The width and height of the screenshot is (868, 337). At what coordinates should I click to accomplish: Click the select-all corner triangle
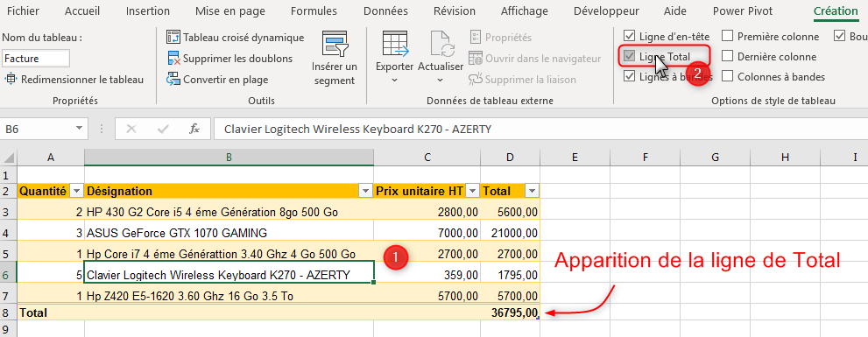point(10,158)
